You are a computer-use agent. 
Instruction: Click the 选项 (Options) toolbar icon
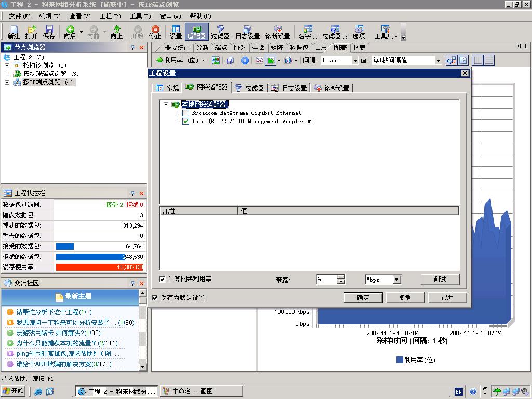pyautogui.click(x=358, y=32)
